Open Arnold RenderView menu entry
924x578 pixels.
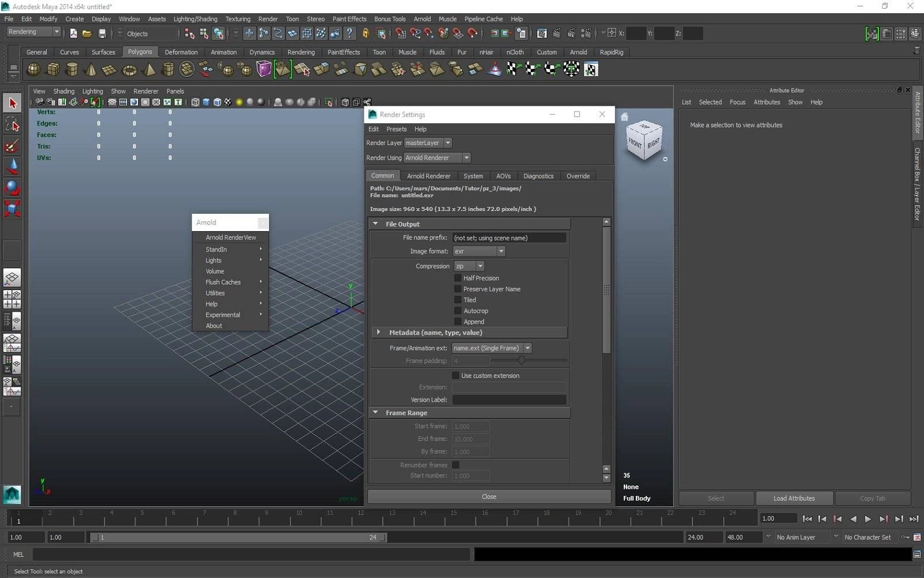[x=230, y=238]
